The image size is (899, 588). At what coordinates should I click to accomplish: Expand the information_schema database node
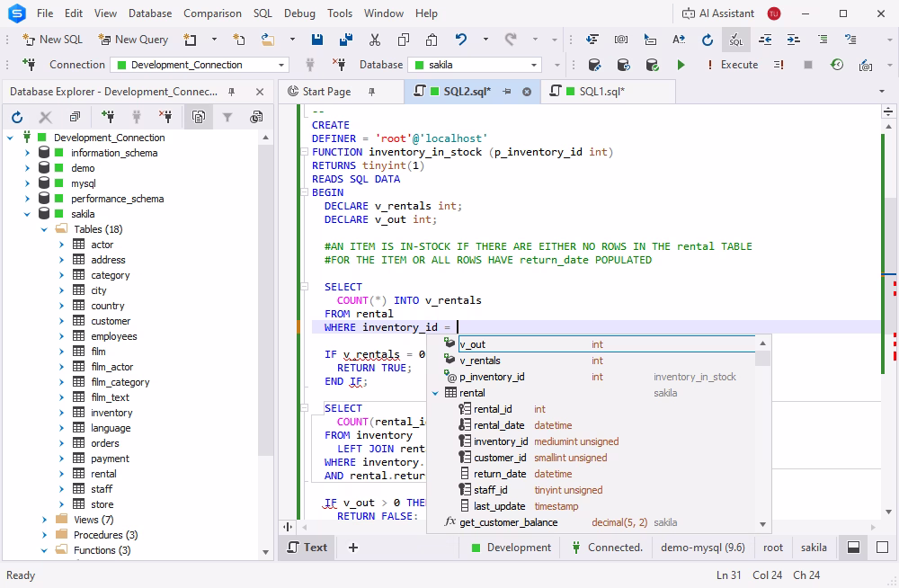(x=27, y=153)
